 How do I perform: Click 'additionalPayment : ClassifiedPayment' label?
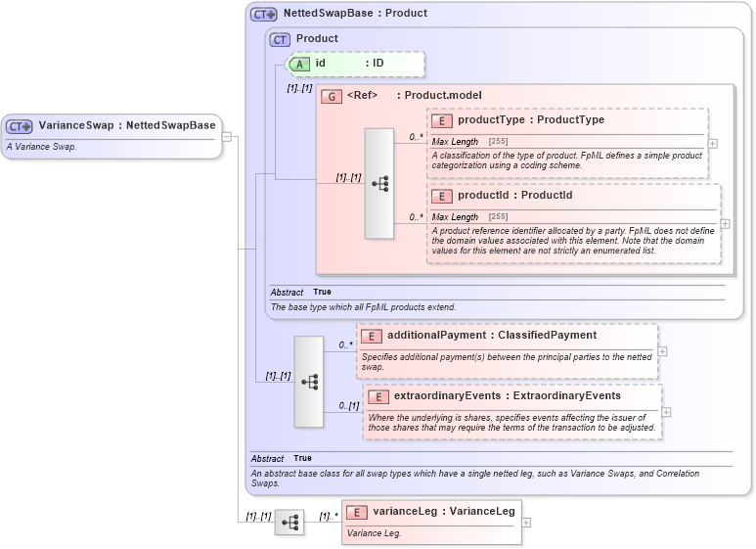tap(492, 335)
